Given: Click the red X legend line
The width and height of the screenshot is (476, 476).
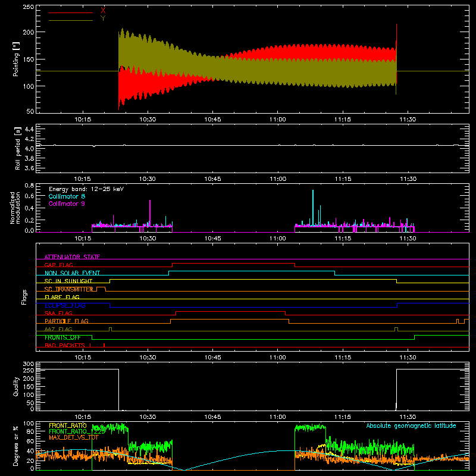Looking at the screenshot, I should (71, 12).
